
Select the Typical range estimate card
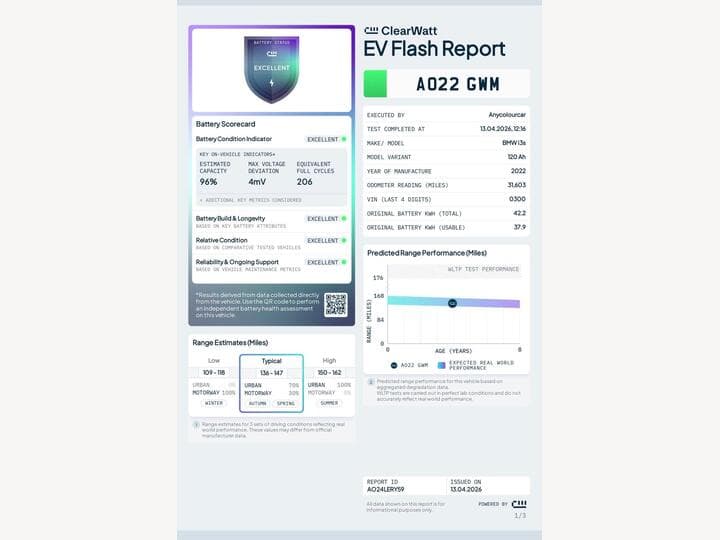pos(271,382)
